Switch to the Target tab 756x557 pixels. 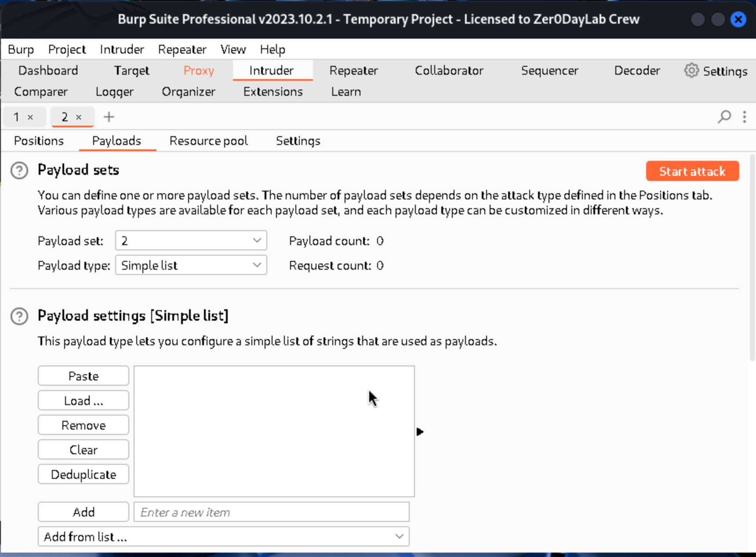coord(131,70)
